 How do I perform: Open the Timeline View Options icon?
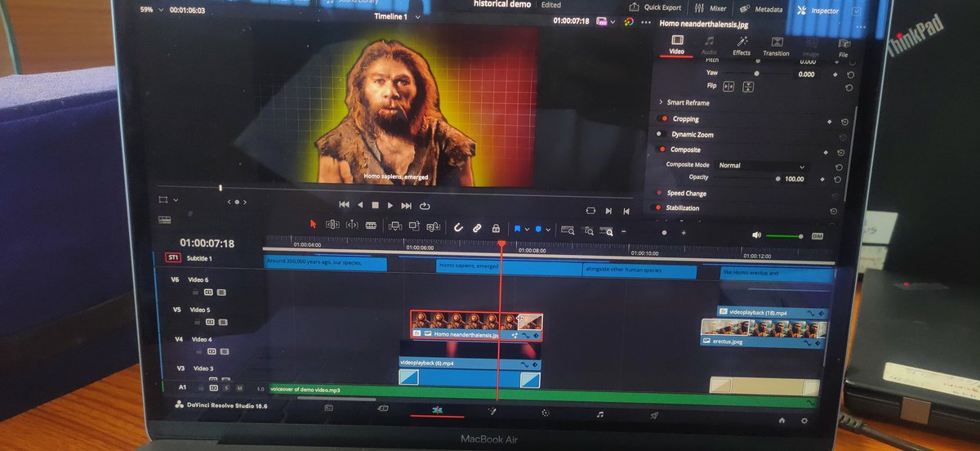click(x=165, y=219)
